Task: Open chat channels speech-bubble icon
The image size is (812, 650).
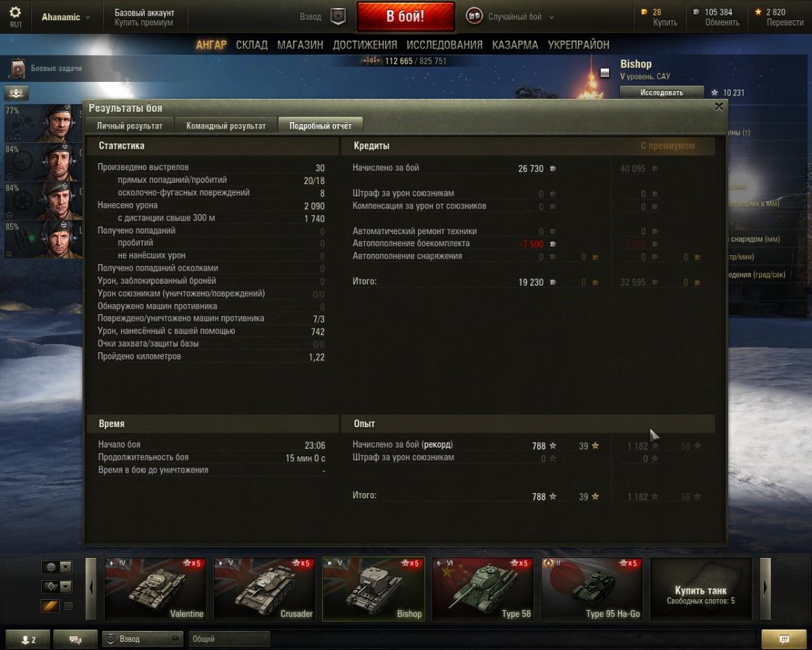Action: [x=75, y=639]
